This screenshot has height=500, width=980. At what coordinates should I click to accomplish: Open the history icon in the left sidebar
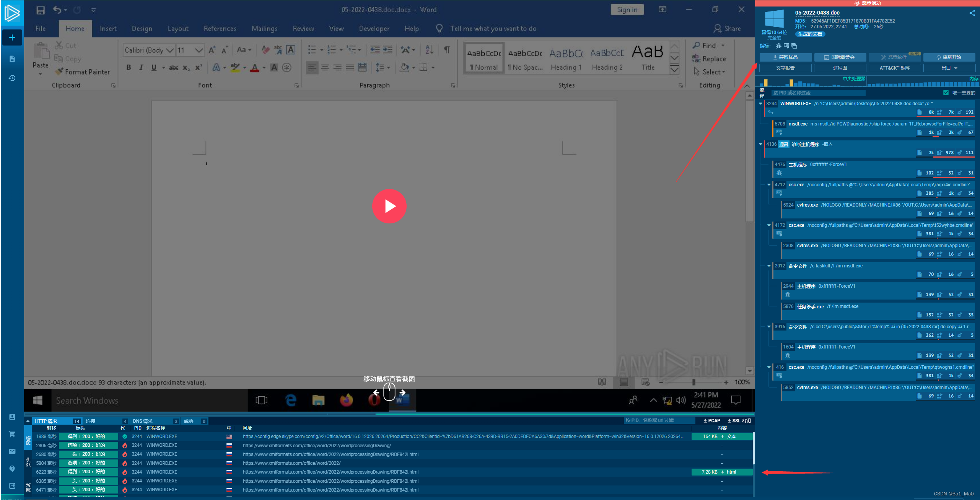tap(12, 78)
